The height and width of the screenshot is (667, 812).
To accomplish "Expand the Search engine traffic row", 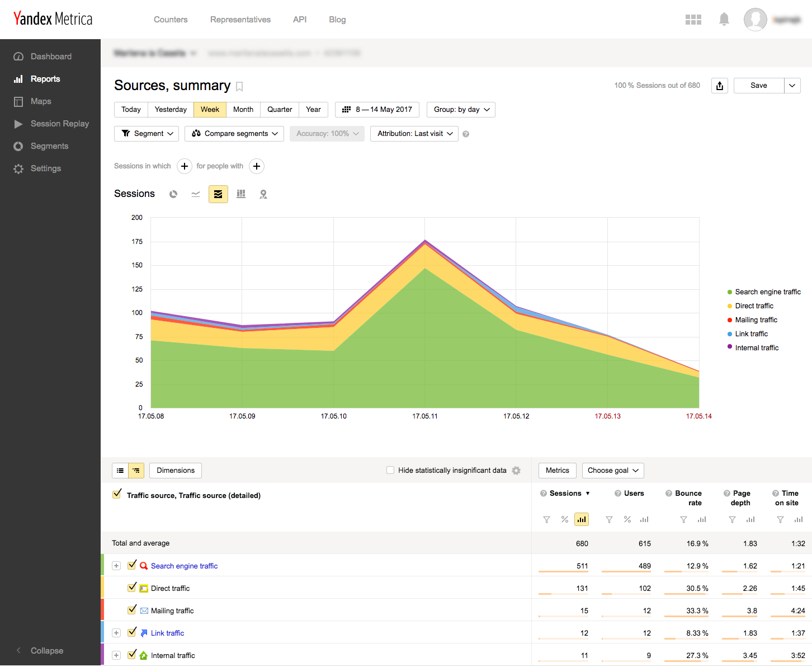I will pos(116,566).
